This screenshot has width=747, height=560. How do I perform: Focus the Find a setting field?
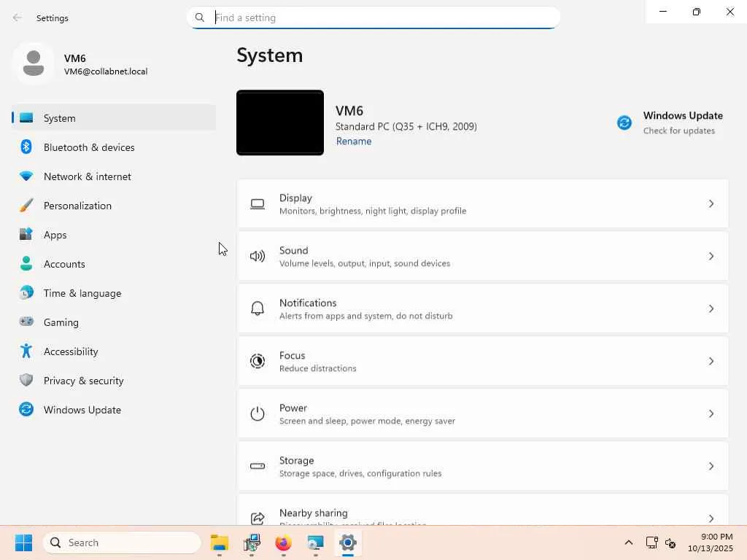coord(373,17)
